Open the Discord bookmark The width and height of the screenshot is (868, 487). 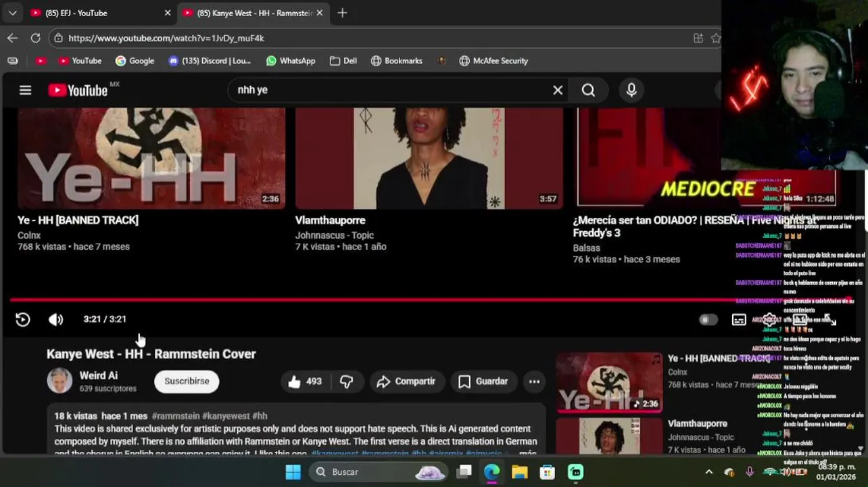210,60
